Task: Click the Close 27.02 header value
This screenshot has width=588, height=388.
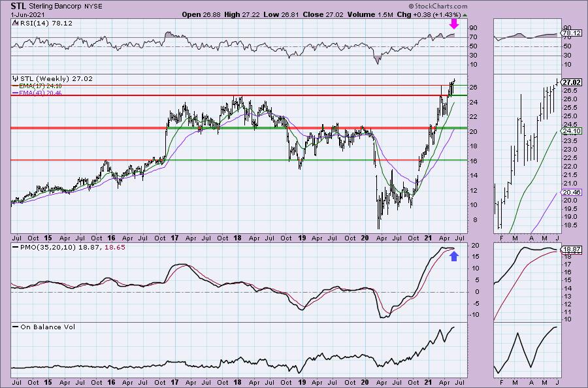Action: [323, 14]
